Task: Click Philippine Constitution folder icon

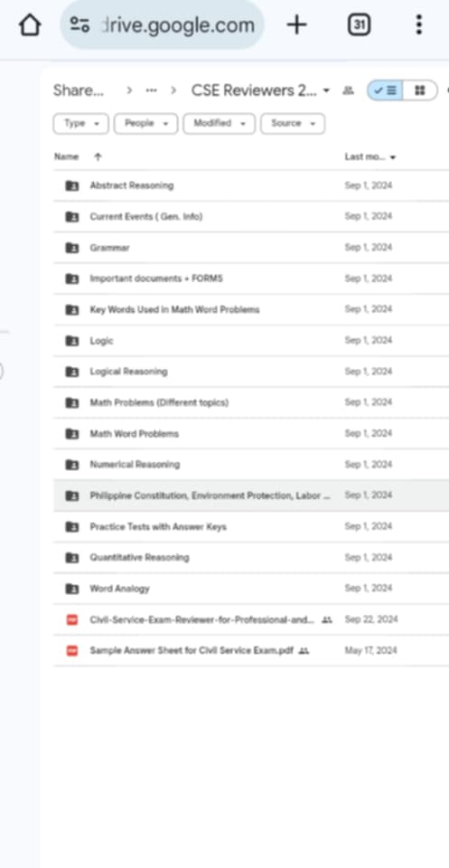Action: tap(72, 495)
